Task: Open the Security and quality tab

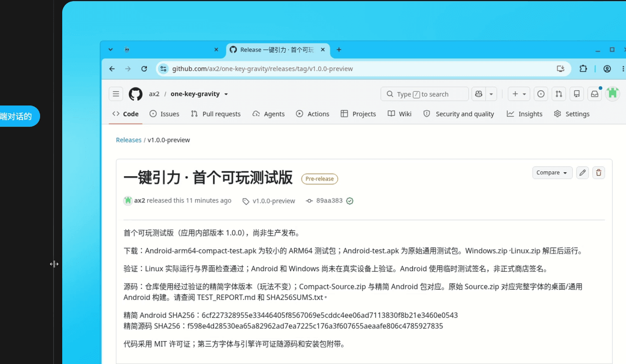Action: (x=459, y=114)
